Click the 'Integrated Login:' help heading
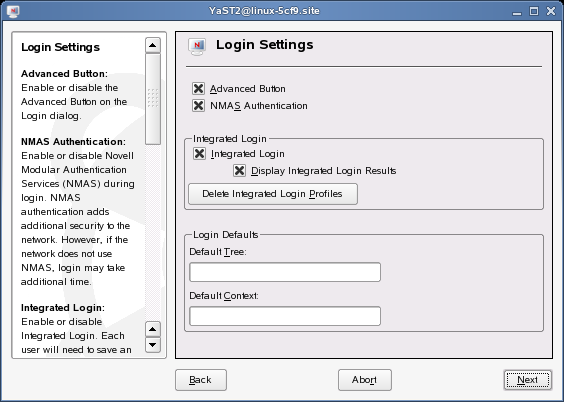The image size is (564, 402). point(63,308)
